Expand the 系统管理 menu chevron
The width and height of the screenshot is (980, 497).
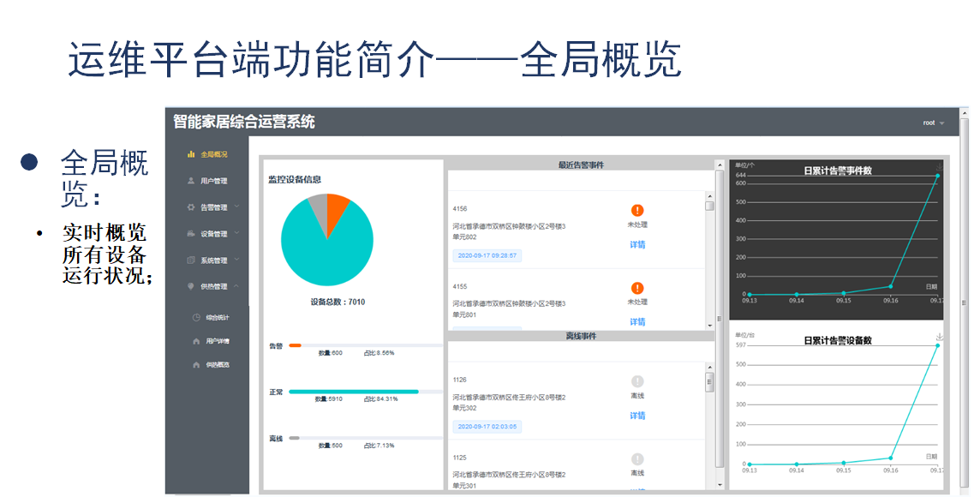click(x=236, y=260)
